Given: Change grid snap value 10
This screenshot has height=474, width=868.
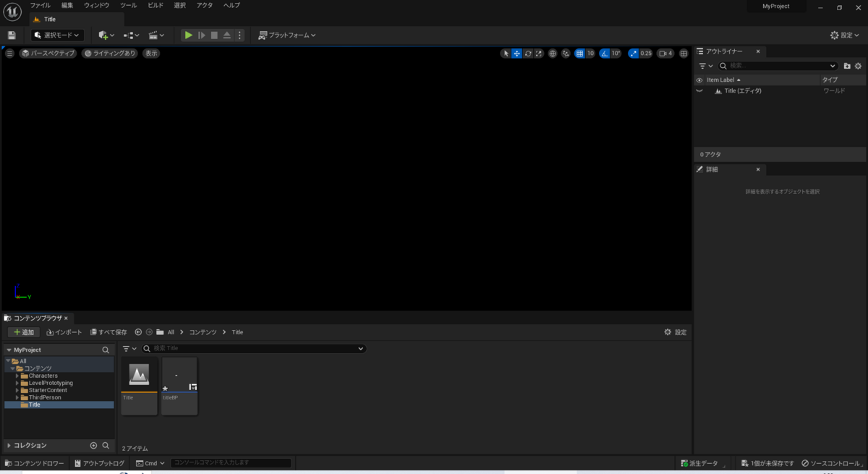Looking at the screenshot, I should 590,54.
